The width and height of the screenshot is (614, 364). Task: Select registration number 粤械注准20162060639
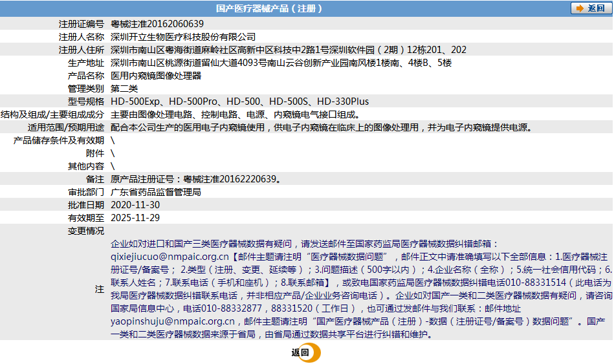[153, 24]
